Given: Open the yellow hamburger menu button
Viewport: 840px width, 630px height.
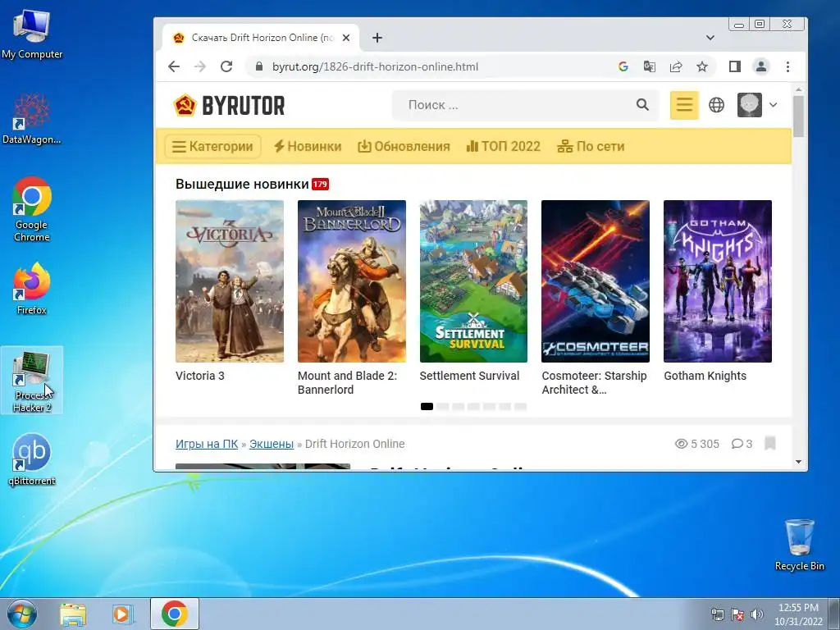Looking at the screenshot, I should point(684,105).
